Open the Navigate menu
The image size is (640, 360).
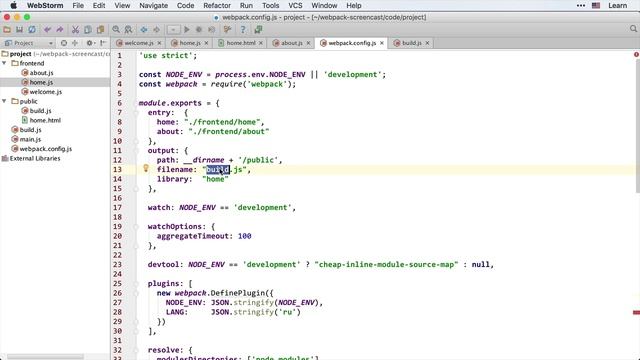coord(153,6)
